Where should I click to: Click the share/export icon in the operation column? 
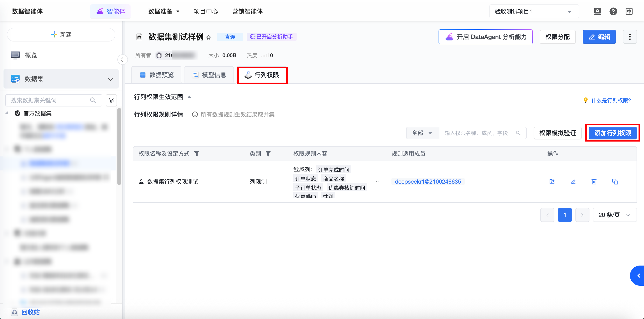click(x=552, y=182)
